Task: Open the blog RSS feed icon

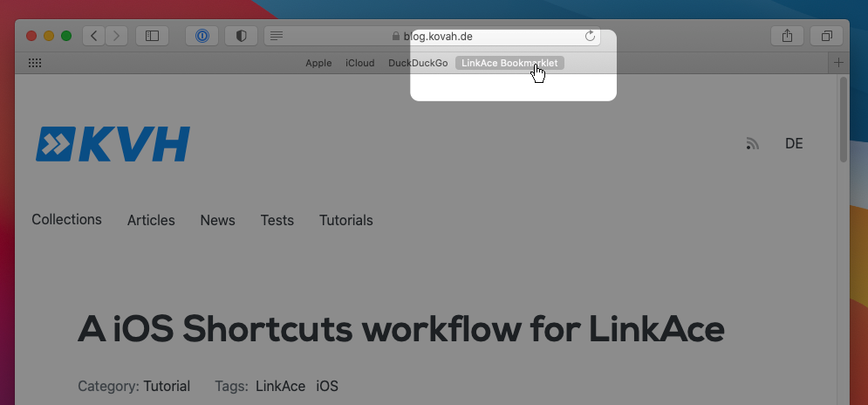Action: 752,144
